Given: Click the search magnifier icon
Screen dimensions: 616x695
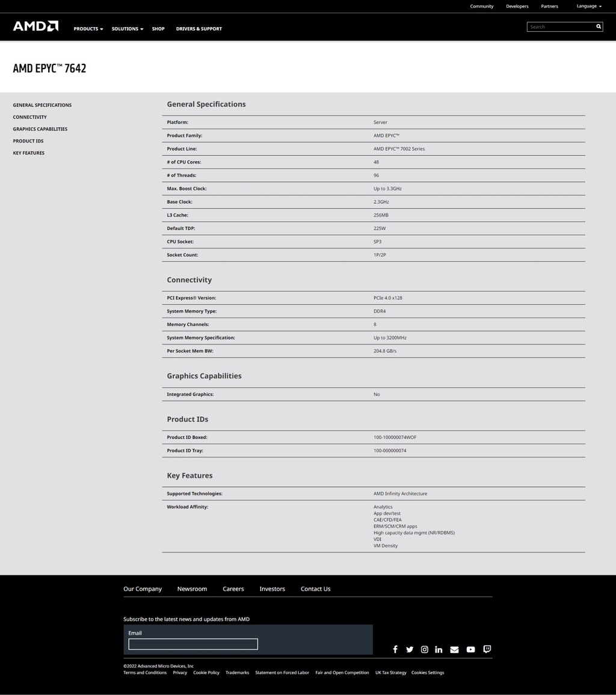Looking at the screenshot, I should pos(599,26).
